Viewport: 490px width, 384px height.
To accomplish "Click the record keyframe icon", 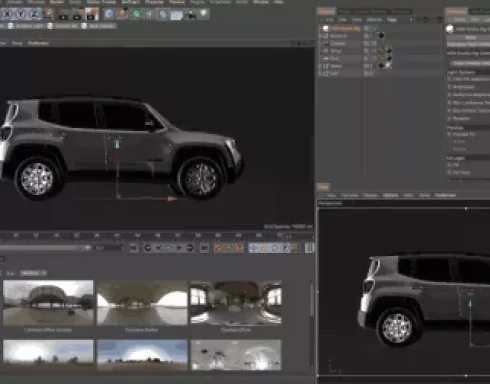I will pos(218,248).
